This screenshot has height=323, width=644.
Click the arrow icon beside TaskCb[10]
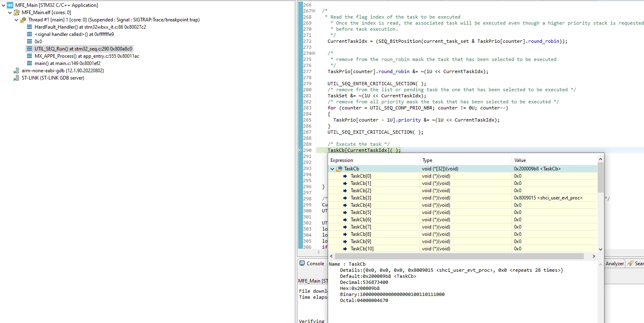[345, 249]
